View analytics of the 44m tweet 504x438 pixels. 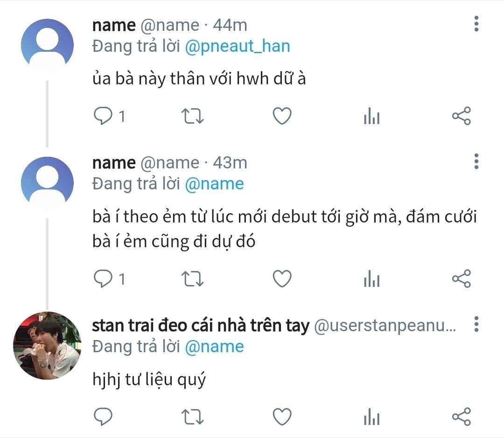tap(371, 116)
